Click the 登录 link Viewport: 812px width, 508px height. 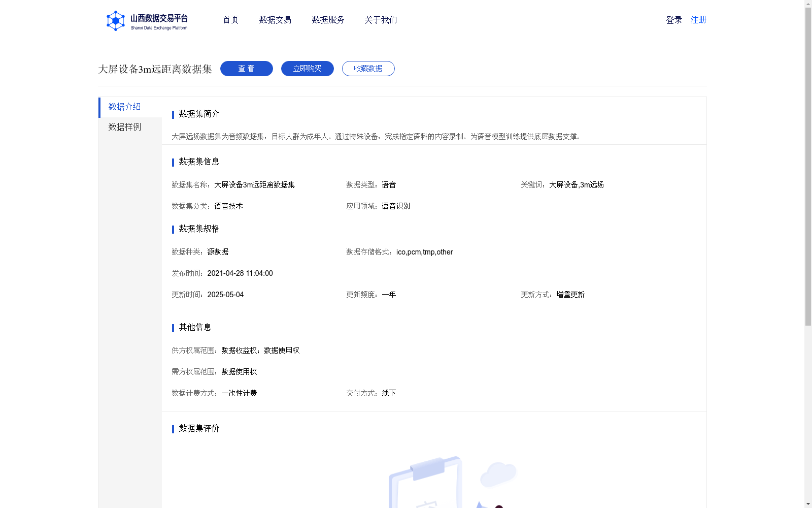pos(674,20)
